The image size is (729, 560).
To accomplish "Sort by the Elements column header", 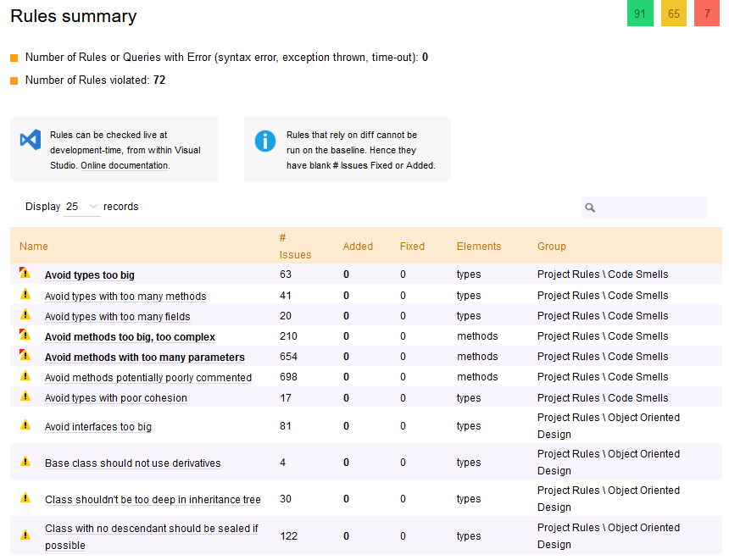I will [x=478, y=247].
